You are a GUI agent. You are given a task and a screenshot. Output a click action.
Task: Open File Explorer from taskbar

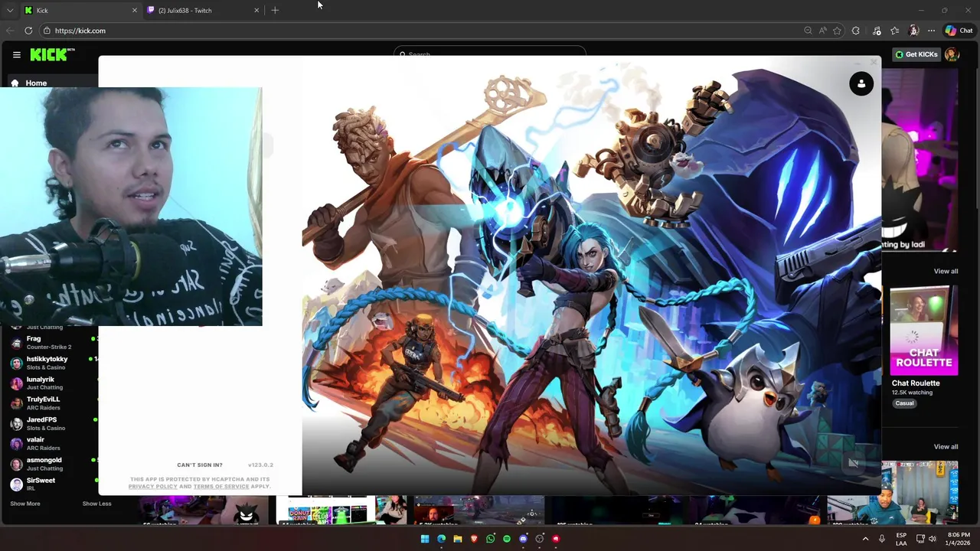(x=458, y=539)
